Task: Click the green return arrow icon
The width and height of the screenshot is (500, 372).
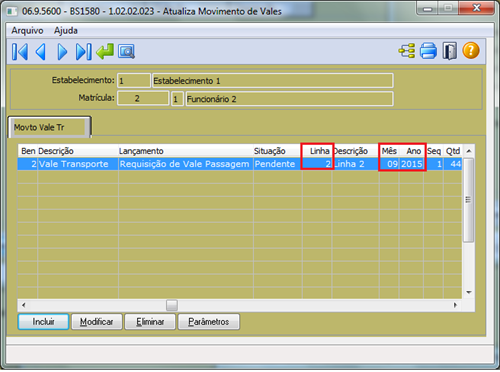Action: click(x=105, y=52)
